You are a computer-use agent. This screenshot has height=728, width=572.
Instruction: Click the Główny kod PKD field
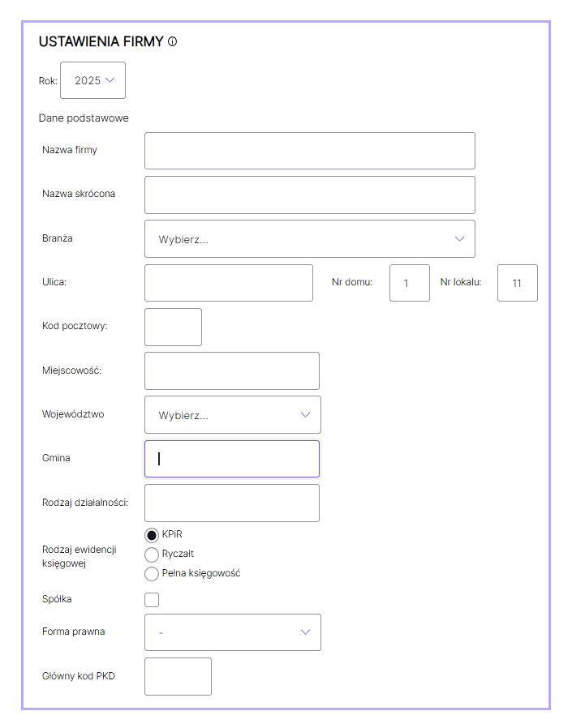click(178, 676)
